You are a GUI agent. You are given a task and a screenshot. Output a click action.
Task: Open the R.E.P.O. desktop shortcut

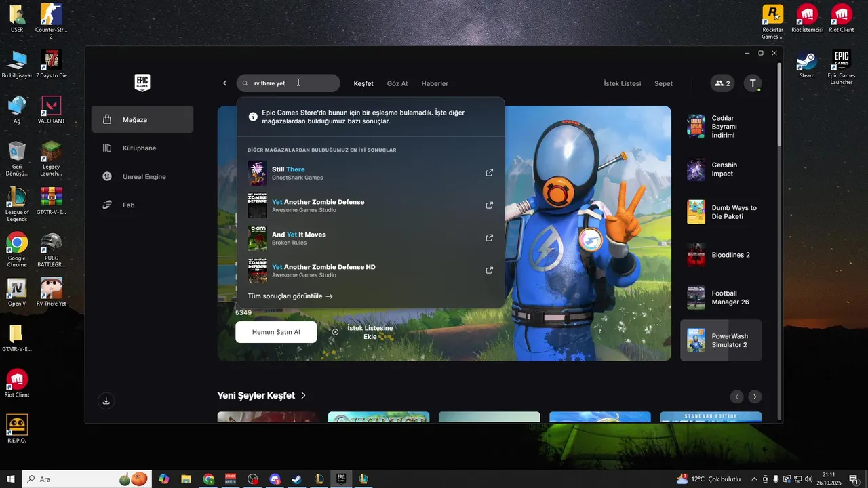pyautogui.click(x=17, y=428)
